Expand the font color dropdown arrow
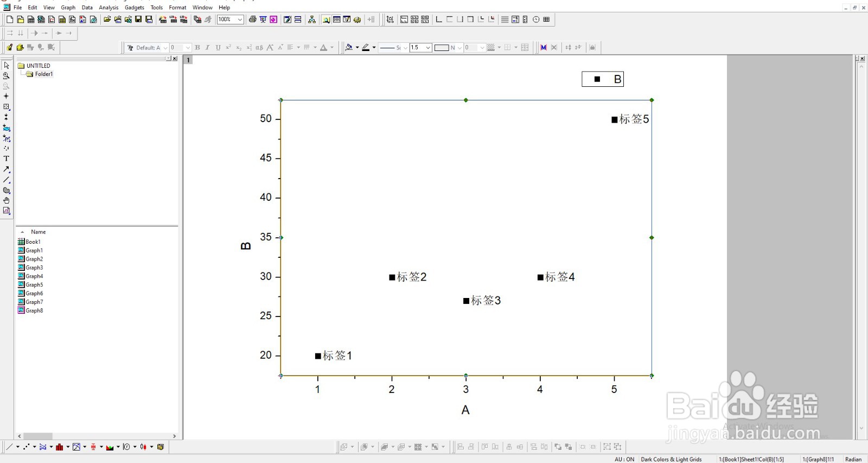This screenshot has height=463, width=868. pos(332,48)
